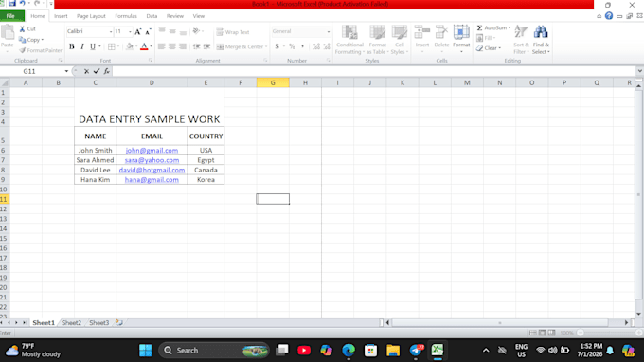Open the View ribbon tab
This screenshot has height=362, width=644.
click(x=198, y=16)
